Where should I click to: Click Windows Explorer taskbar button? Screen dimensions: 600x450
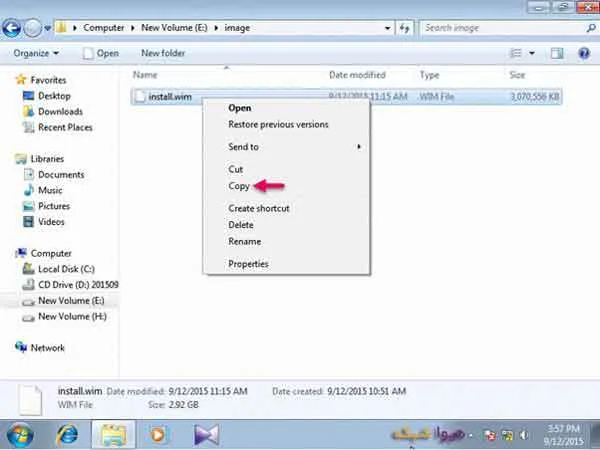[113, 435]
